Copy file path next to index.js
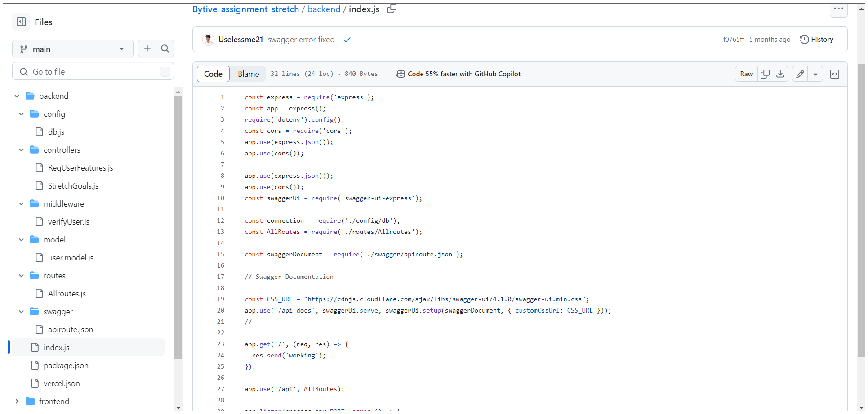The height and width of the screenshot is (414, 868). [392, 9]
